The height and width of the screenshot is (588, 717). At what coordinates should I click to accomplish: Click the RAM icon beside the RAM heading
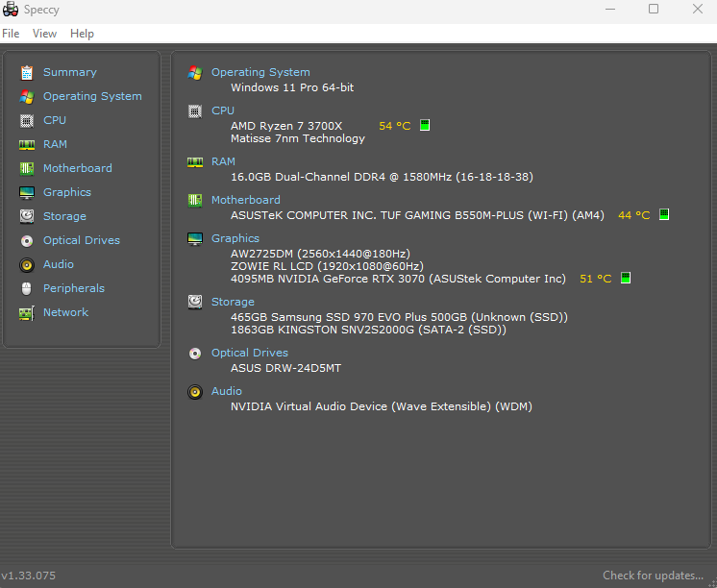tap(195, 162)
